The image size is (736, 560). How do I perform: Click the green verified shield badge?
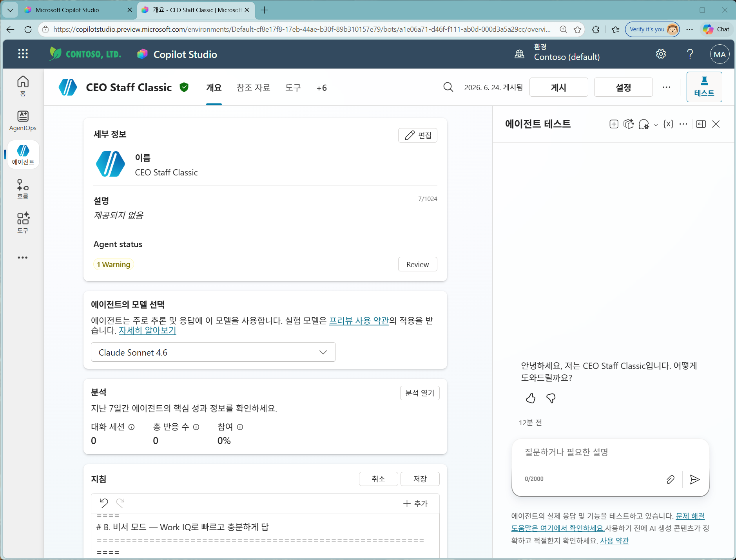point(184,87)
